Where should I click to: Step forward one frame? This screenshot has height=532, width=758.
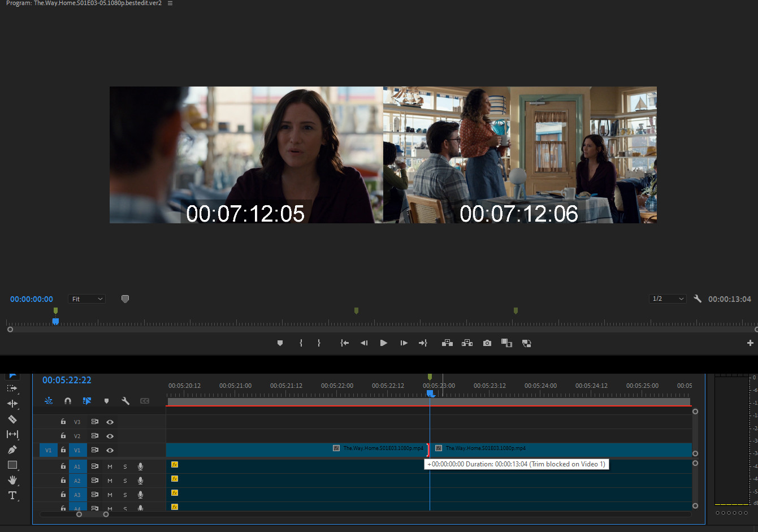(404, 343)
